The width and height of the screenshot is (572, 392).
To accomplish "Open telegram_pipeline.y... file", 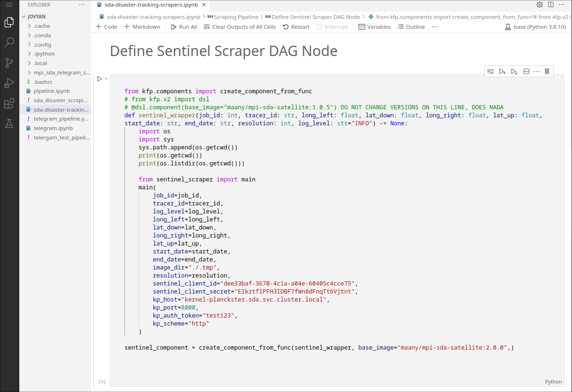I will [56, 119].
